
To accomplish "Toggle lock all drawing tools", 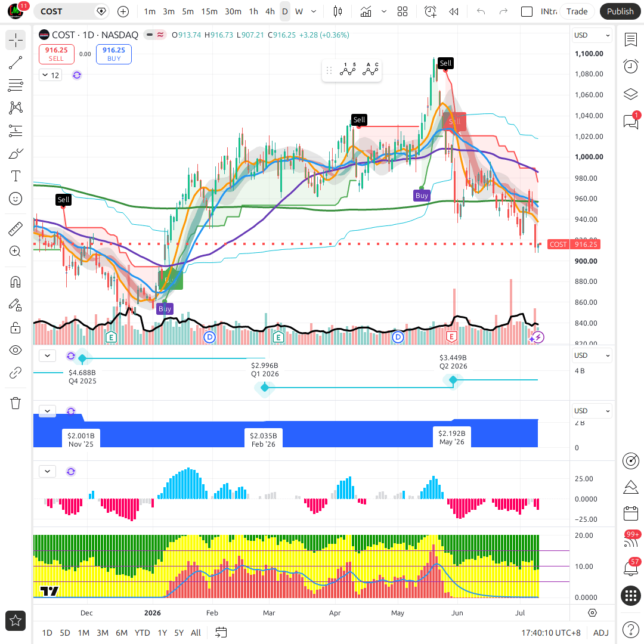I will click(x=16, y=327).
